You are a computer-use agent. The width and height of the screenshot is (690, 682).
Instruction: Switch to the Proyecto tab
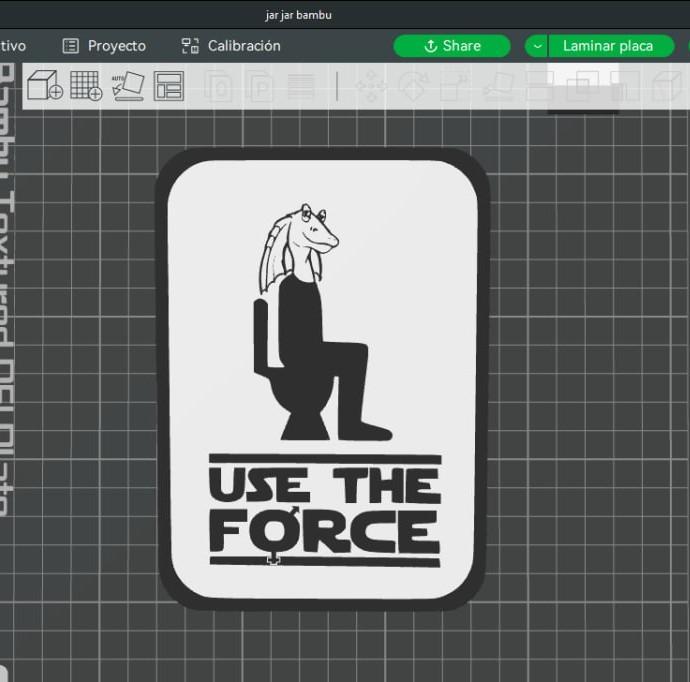pos(104,46)
